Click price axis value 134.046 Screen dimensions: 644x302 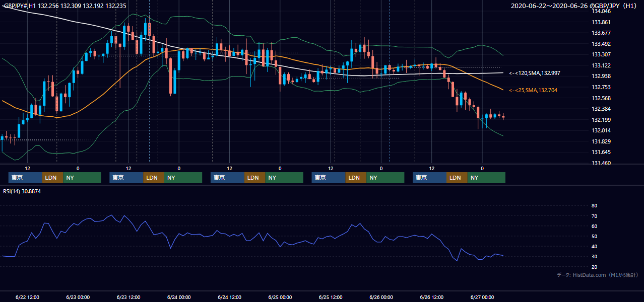pos(601,11)
